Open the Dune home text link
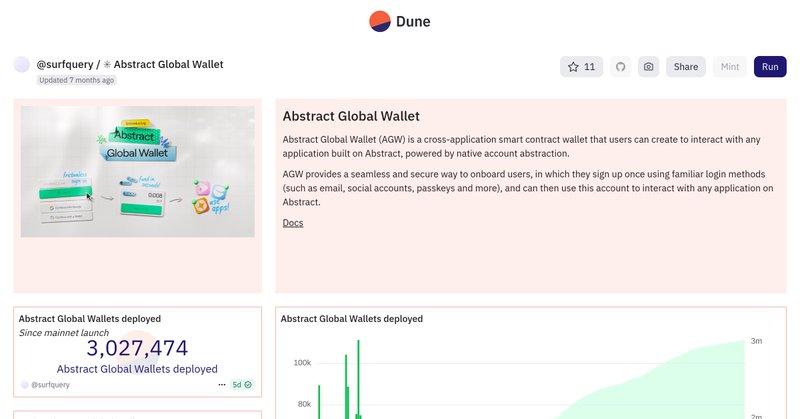 tap(413, 21)
